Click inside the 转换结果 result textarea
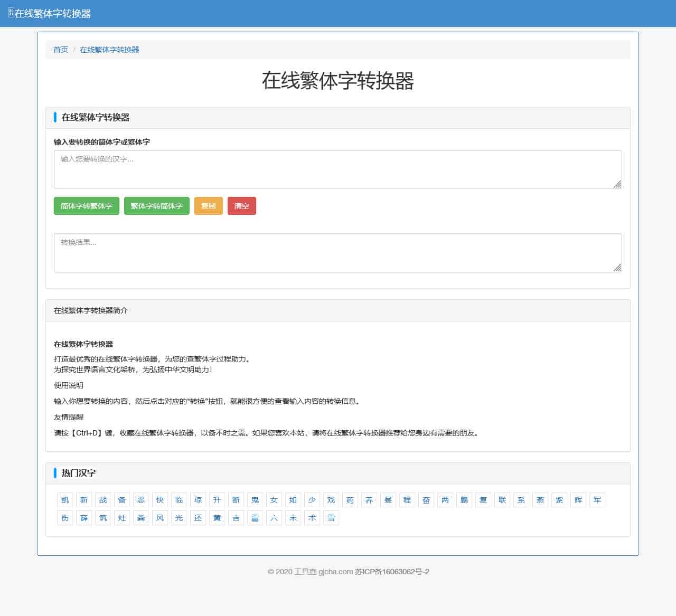The width and height of the screenshot is (676, 616). [337, 252]
